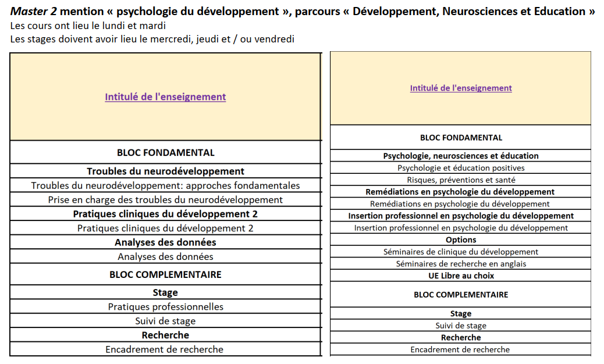604x364 pixels.
Task: Click the bold "Analyses des données" heading
Action: pos(165,242)
